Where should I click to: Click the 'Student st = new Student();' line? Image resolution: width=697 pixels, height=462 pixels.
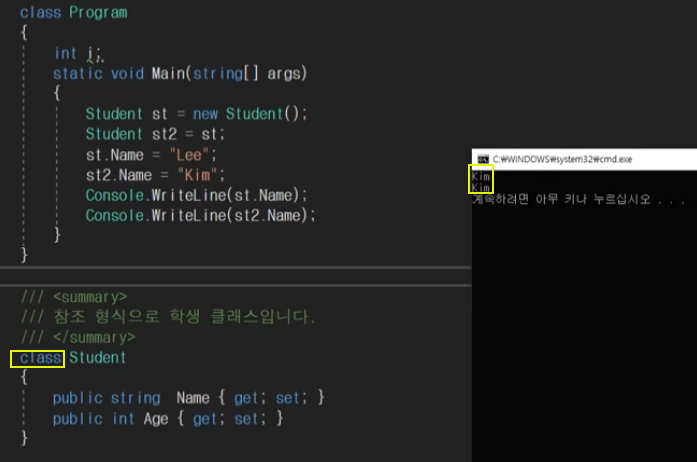(196, 114)
